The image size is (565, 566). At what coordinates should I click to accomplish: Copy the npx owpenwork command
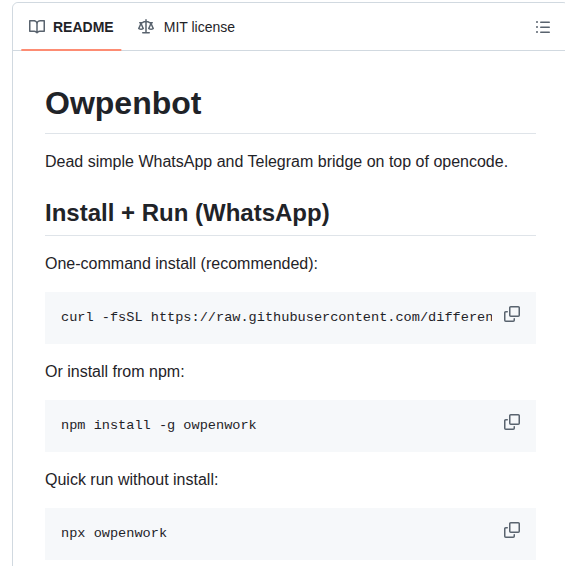512,530
